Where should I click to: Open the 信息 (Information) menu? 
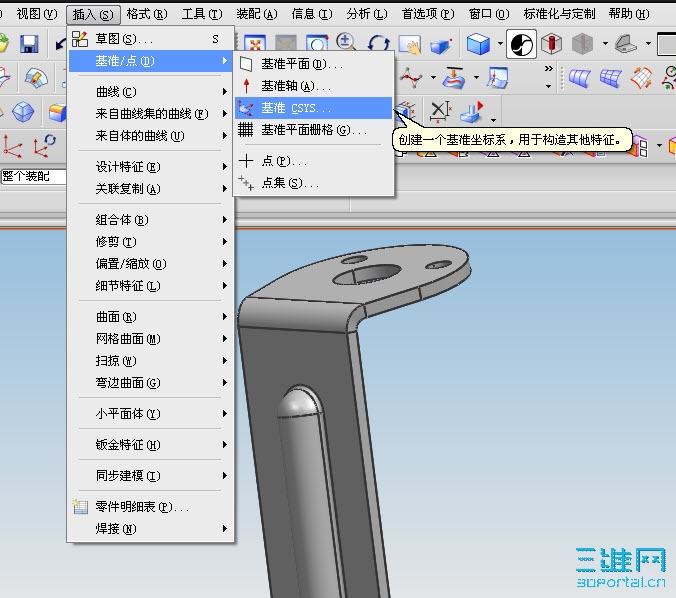(x=312, y=14)
